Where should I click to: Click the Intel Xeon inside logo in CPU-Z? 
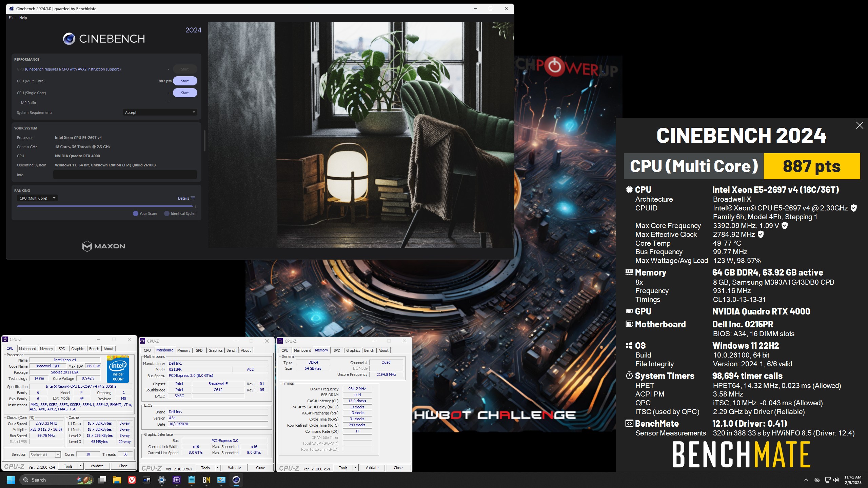point(118,369)
